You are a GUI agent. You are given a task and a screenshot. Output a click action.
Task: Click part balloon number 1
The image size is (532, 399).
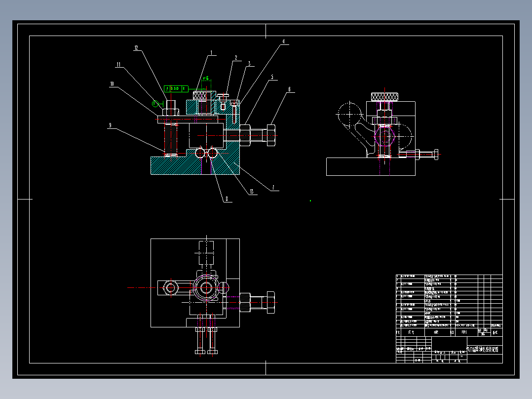point(211,53)
